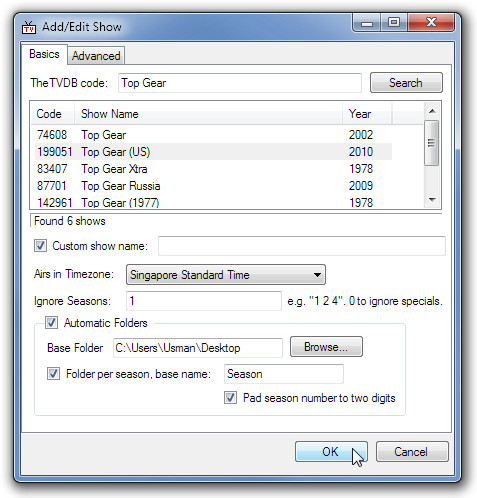Toggle the Automatic Folders checkbox
The height and width of the screenshot is (498, 477).
click(x=51, y=323)
